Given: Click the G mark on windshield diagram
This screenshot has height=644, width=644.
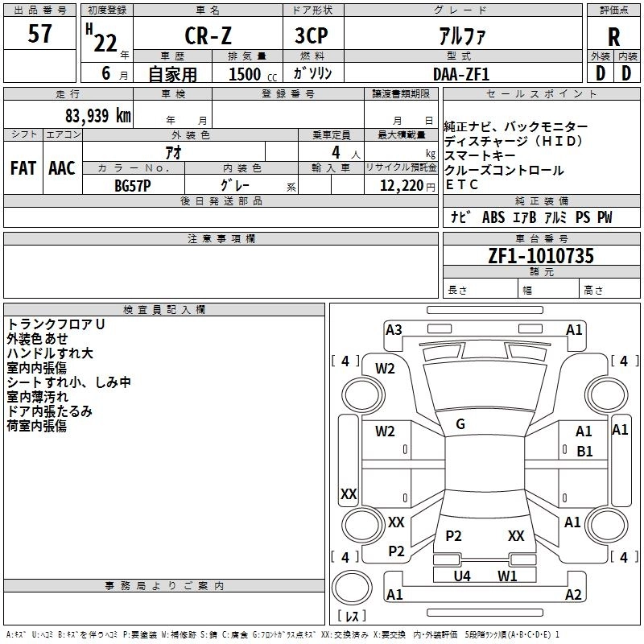Looking at the screenshot, I should 460,424.
